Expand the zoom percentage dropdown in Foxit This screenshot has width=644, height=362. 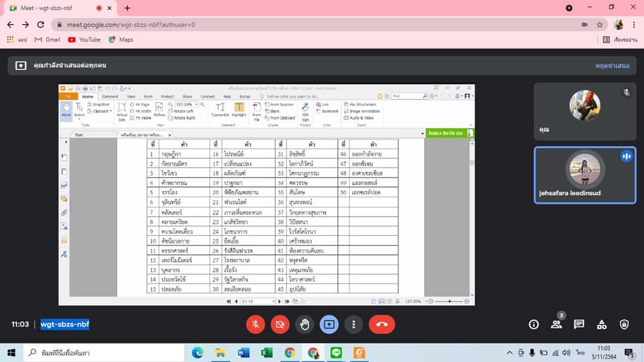coord(197,105)
